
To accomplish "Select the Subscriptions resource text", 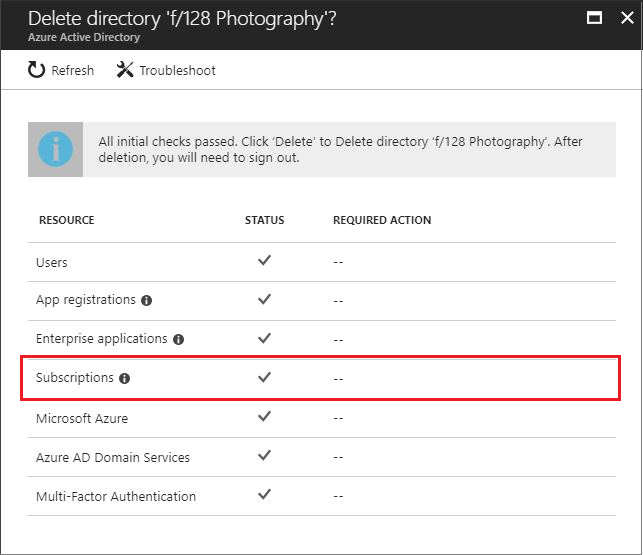I will click(x=75, y=378).
